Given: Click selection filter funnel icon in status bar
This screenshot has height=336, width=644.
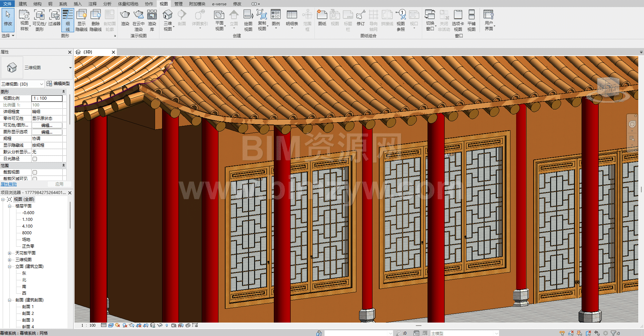Looking at the screenshot, I should (613, 333).
